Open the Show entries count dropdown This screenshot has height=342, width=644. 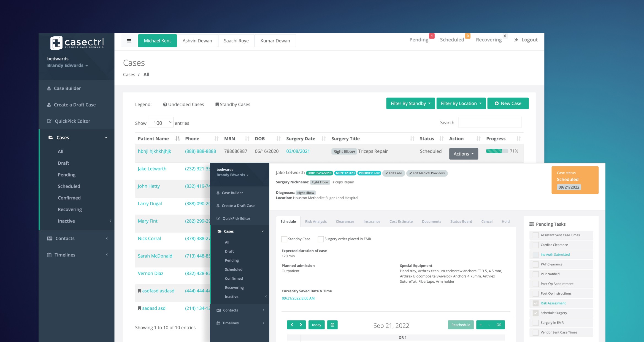(x=161, y=123)
